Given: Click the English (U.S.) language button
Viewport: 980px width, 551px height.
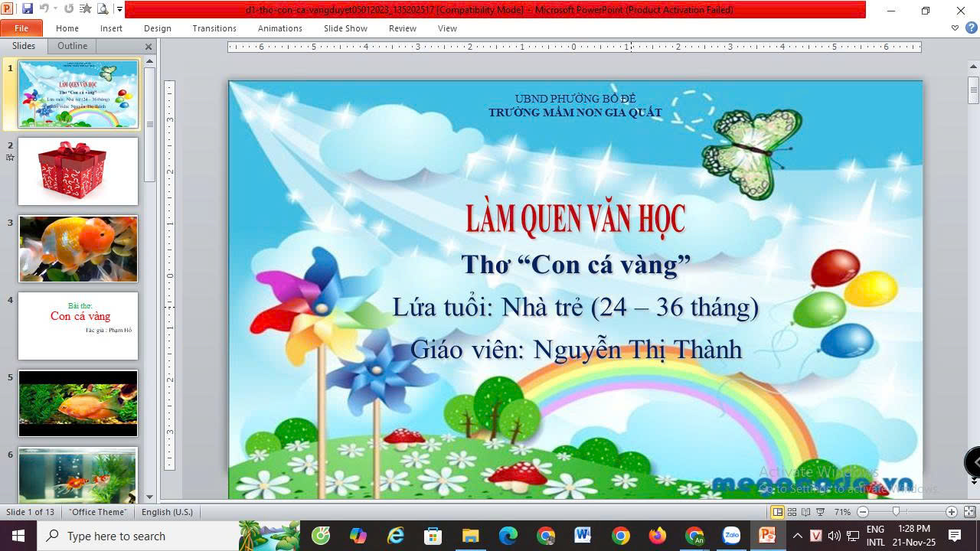Looking at the screenshot, I should (x=167, y=512).
